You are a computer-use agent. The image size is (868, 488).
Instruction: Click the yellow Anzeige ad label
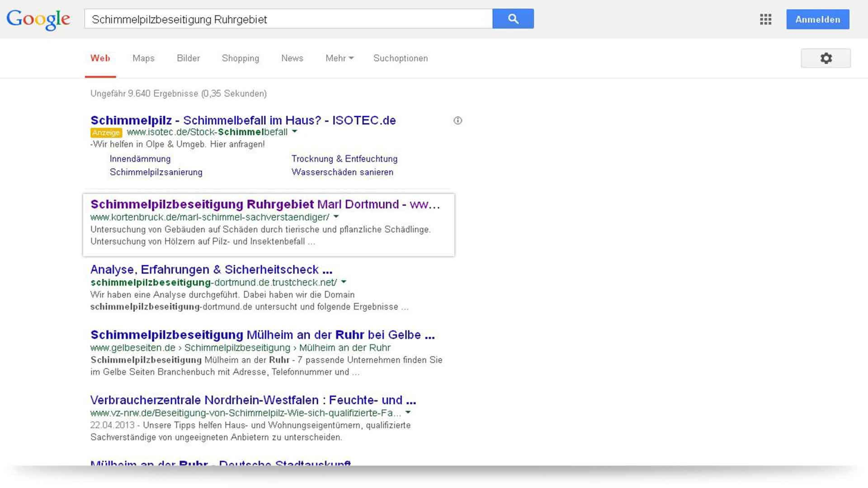pyautogui.click(x=106, y=132)
